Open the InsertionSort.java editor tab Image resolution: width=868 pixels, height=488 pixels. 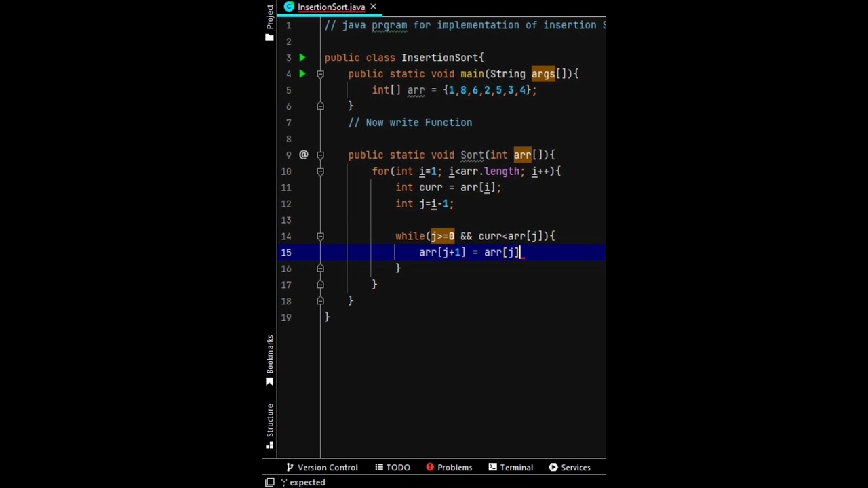click(331, 7)
